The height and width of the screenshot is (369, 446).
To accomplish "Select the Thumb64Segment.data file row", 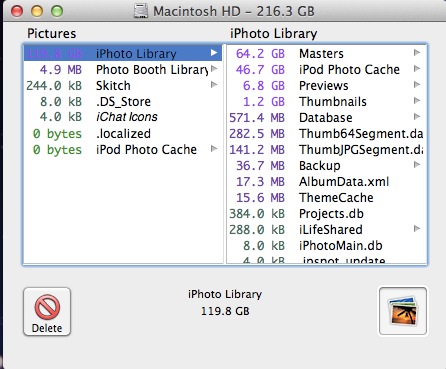I will [x=326, y=133].
